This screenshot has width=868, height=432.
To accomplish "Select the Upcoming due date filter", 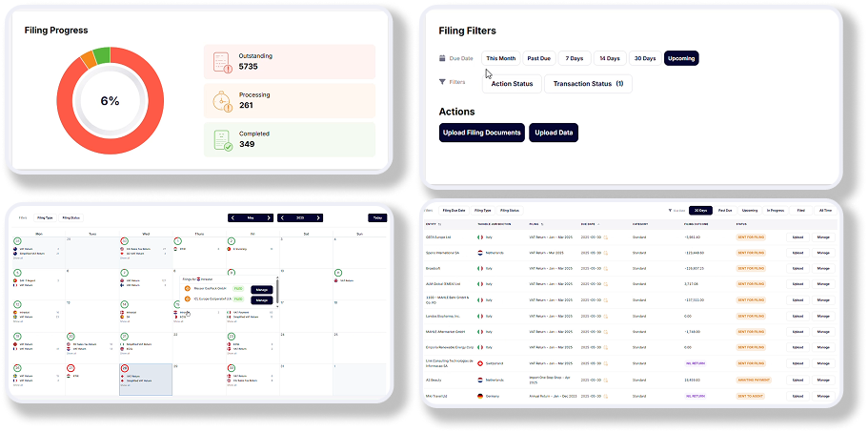I will point(681,58).
